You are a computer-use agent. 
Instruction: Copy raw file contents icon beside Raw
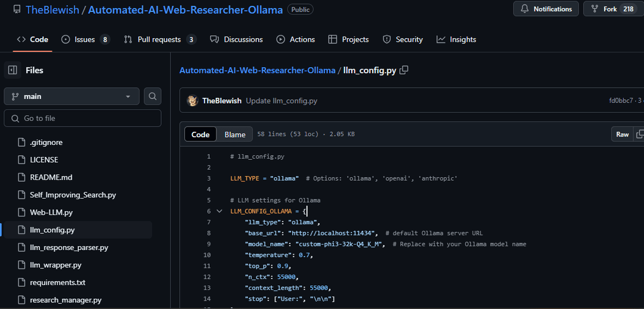(x=639, y=134)
